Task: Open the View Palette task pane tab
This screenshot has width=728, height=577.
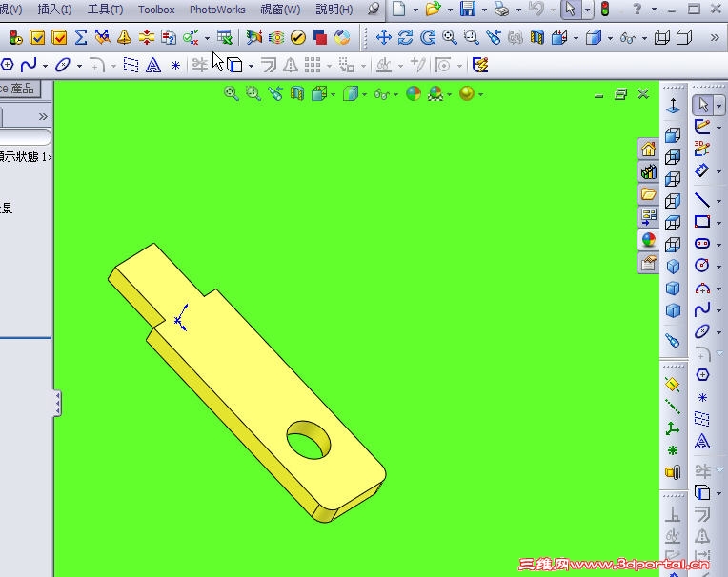Action: point(648,216)
